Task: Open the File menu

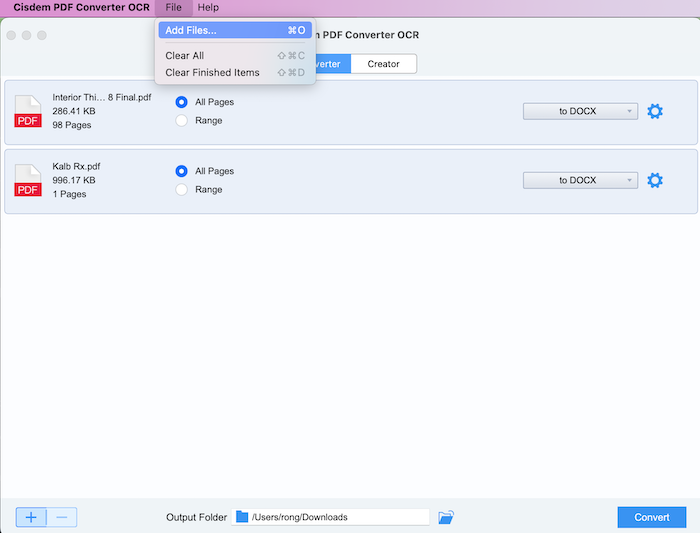Action: pos(174,8)
